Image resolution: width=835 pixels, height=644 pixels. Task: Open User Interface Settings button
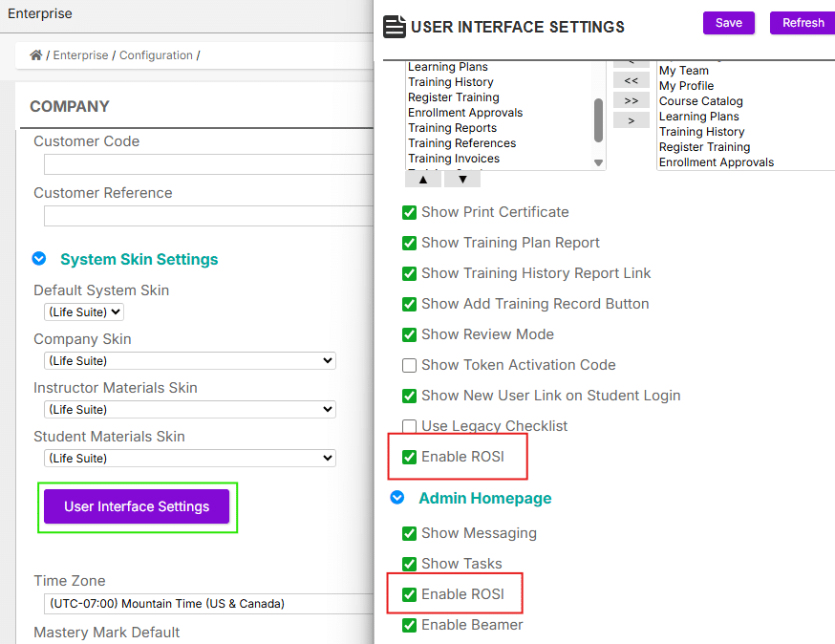pyautogui.click(x=137, y=506)
